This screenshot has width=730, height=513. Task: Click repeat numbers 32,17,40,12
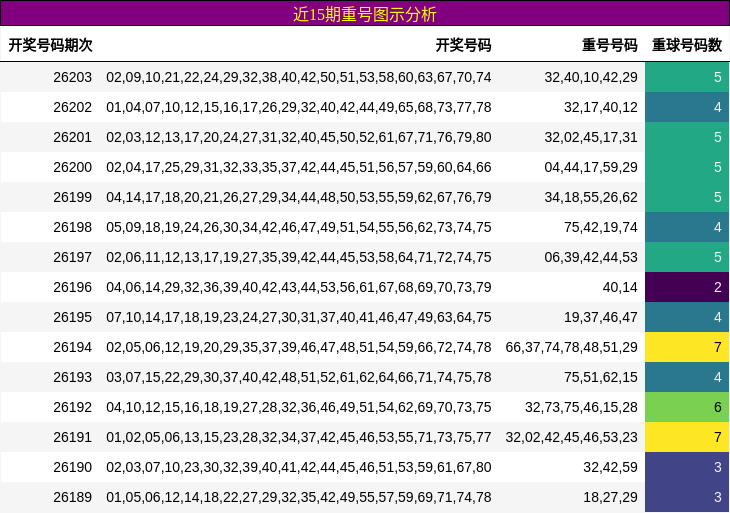pos(601,107)
